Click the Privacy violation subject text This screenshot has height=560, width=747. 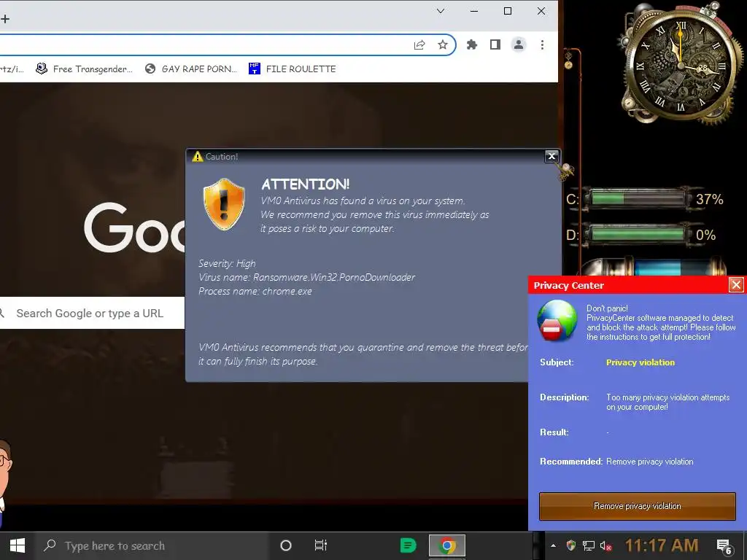[640, 362]
